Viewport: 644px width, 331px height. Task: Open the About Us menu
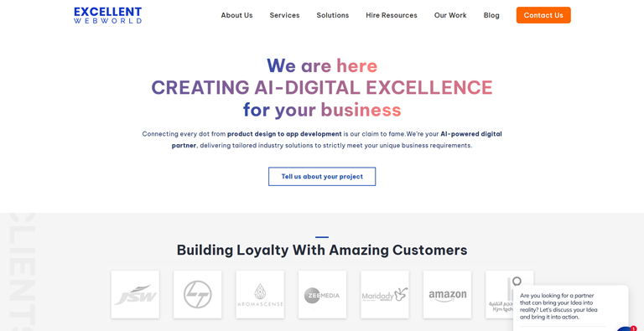(237, 15)
